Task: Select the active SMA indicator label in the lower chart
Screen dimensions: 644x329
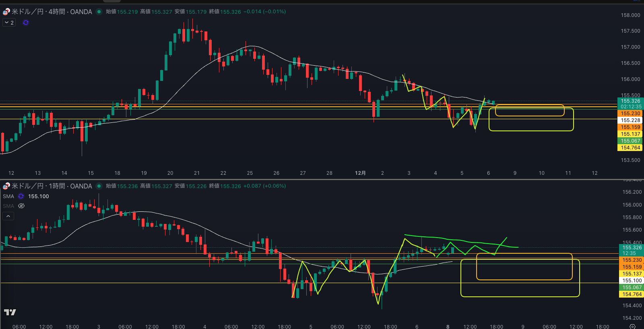Action: coord(8,197)
